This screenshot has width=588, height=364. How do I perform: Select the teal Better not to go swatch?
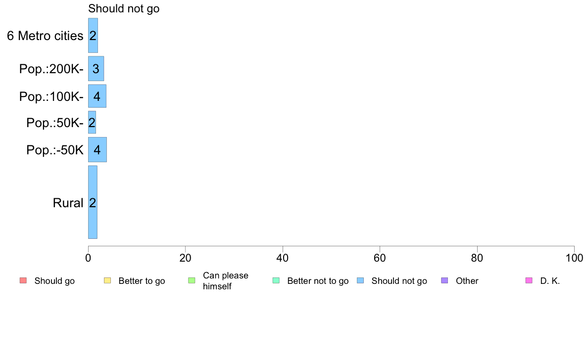276,280
